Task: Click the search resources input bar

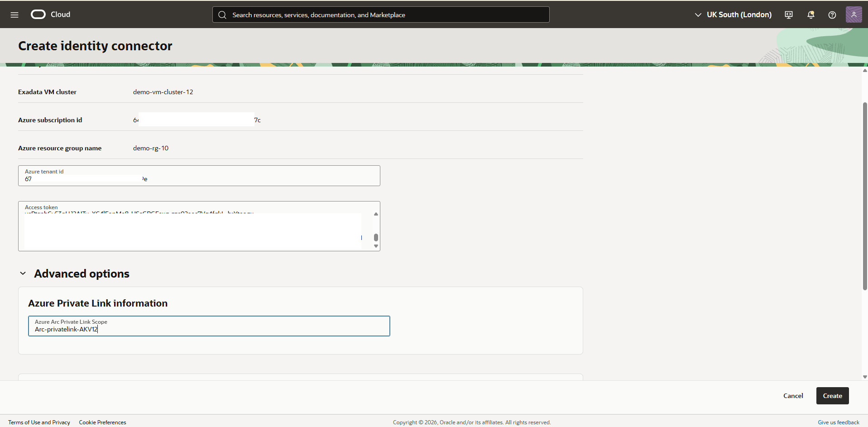Action: point(380,14)
